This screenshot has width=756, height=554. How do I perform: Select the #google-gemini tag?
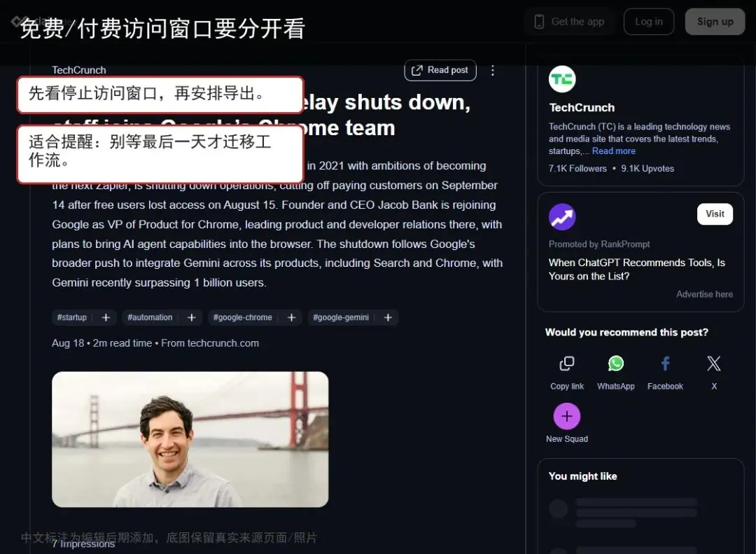(341, 317)
